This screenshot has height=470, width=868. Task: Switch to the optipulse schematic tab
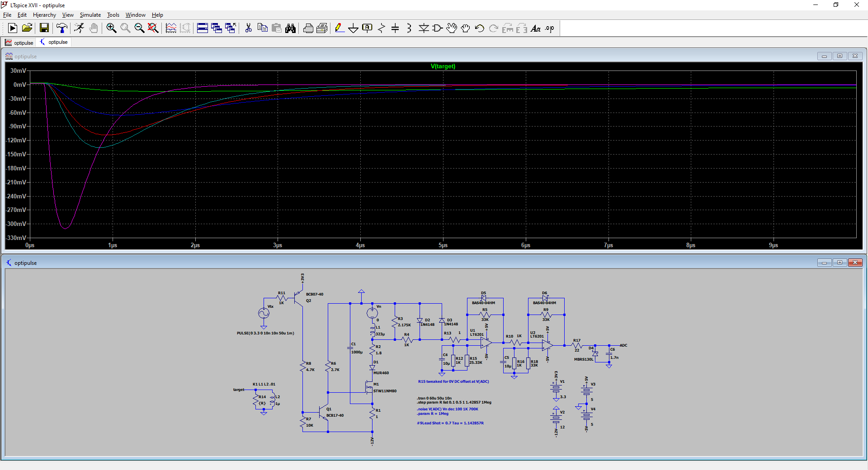click(54, 42)
